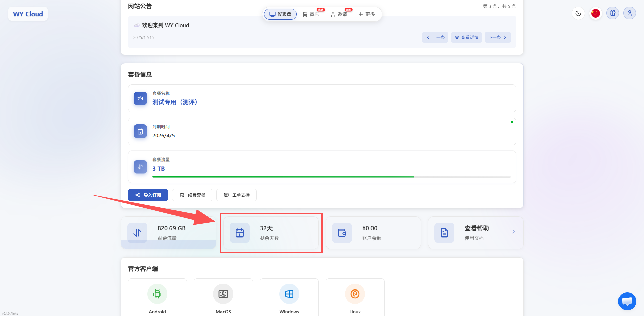Select the Android client icon
Screen dimensions: 644x316
pos(157,294)
